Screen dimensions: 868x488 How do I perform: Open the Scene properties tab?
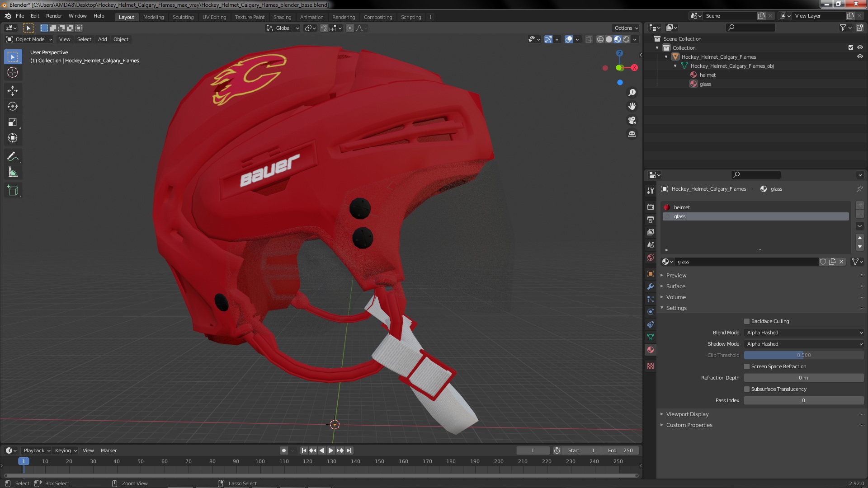pyautogui.click(x=651, y=244)
